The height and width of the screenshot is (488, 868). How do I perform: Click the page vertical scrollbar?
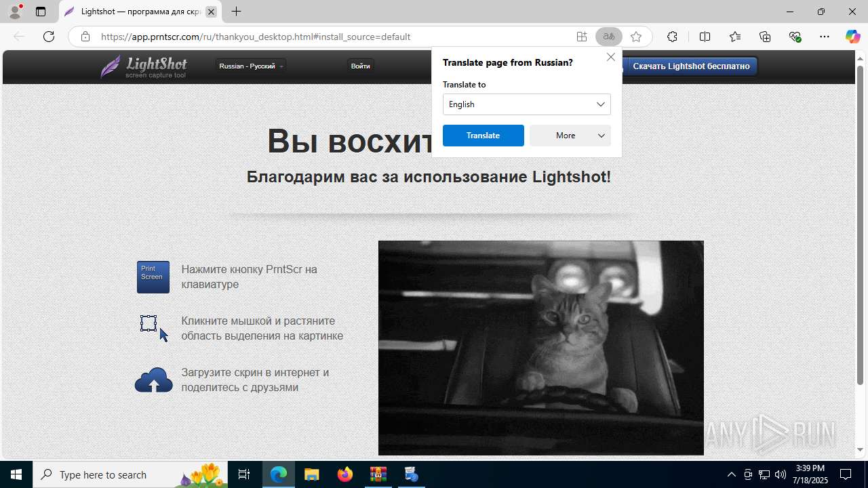[x=861, y=224]
